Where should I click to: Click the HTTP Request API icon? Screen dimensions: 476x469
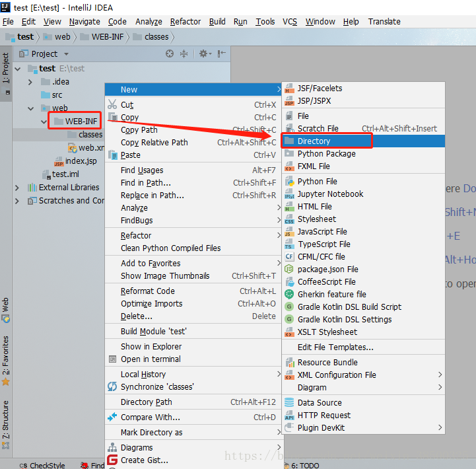tap(289, 415)
